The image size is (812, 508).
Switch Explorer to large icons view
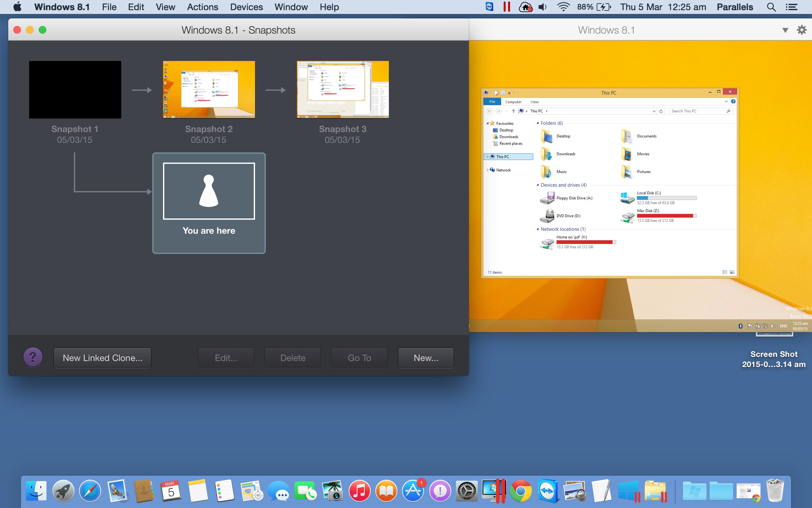[x=732, y=272]
